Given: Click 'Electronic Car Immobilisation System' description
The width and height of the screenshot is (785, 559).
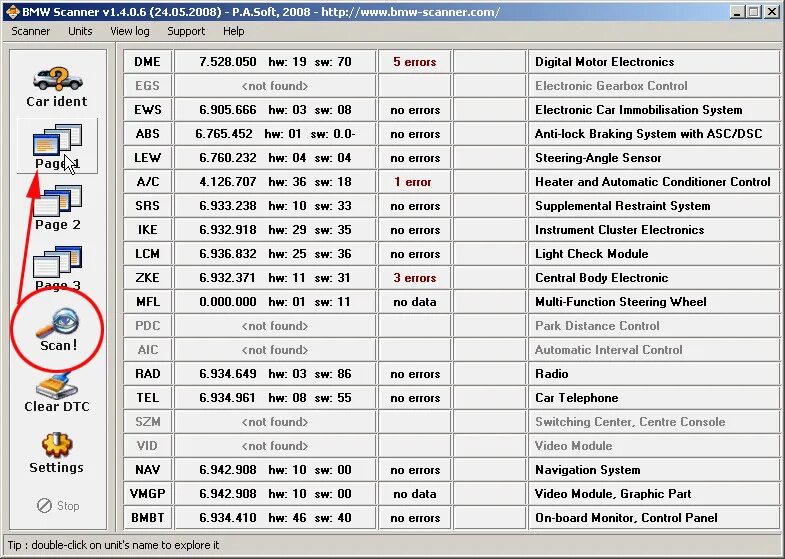Looking at the screenshot, I should [639, 110].
